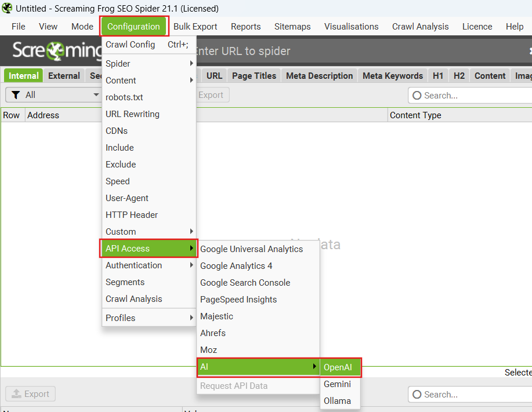Viewport: 532px width, 412px height.
Task: Switch to the H2 tab
Action: (x=459, y=75)
